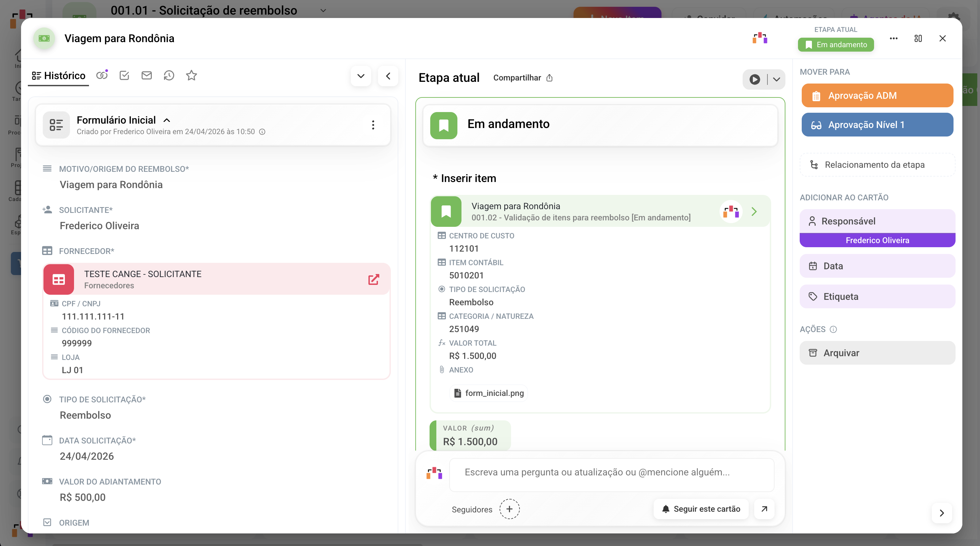Image resolution: width=980 pixels, height=546 pixels.
Task: Show info next to Ações
Action: tap(833, 329)
